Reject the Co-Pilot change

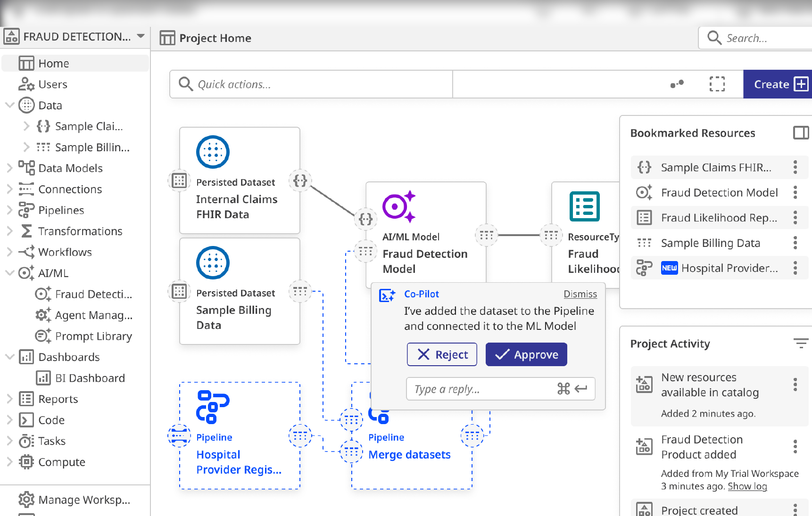pos(442,354)
